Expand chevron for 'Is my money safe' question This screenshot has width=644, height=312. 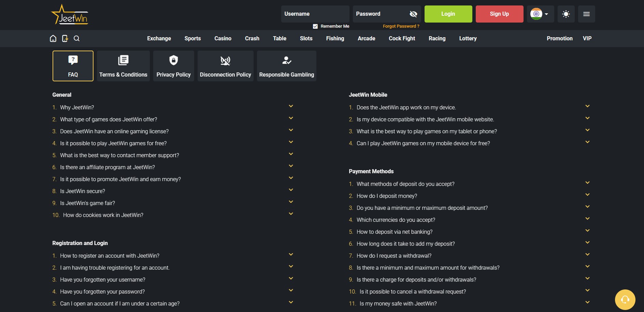587,302
